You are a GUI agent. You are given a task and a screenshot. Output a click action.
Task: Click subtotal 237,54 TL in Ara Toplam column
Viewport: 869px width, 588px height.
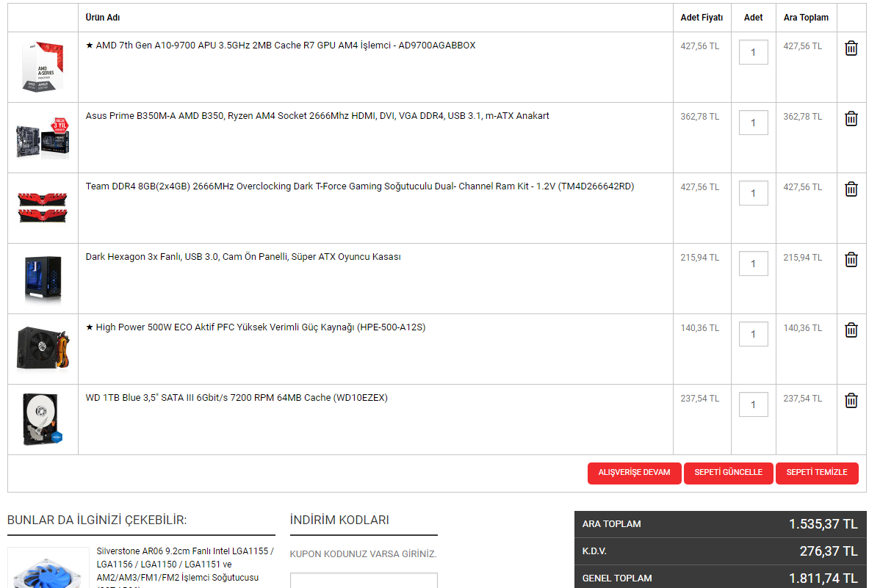802,399
